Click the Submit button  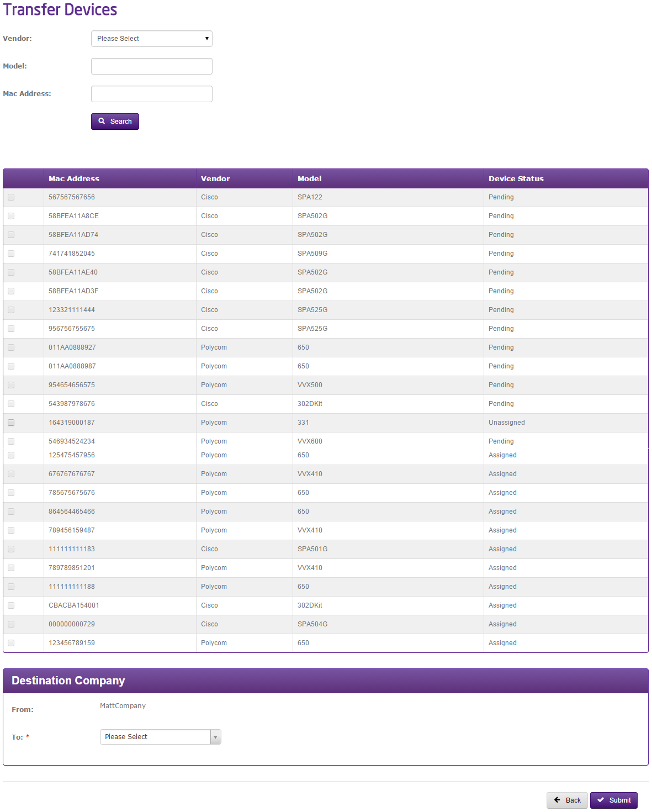[614, 800]
